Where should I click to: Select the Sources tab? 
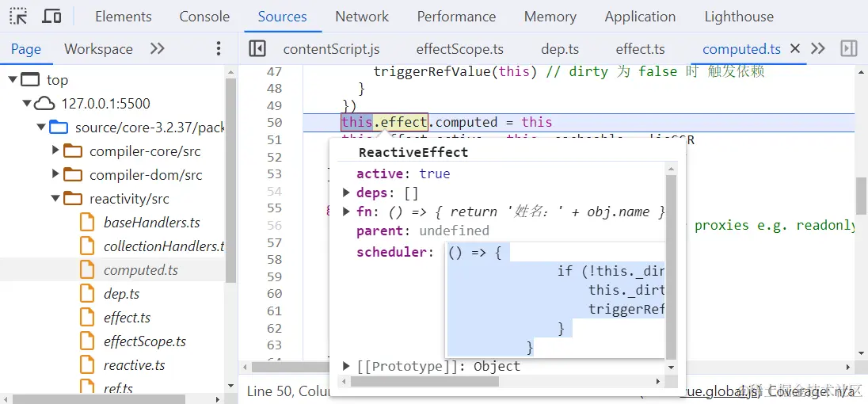pos(282,17)
